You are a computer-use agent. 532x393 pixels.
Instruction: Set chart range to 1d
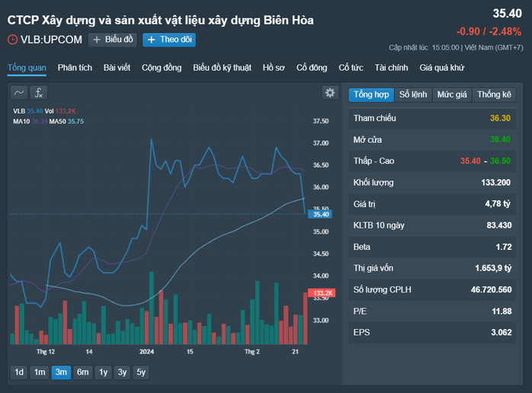pyautogui.click(x=19, y=372)
